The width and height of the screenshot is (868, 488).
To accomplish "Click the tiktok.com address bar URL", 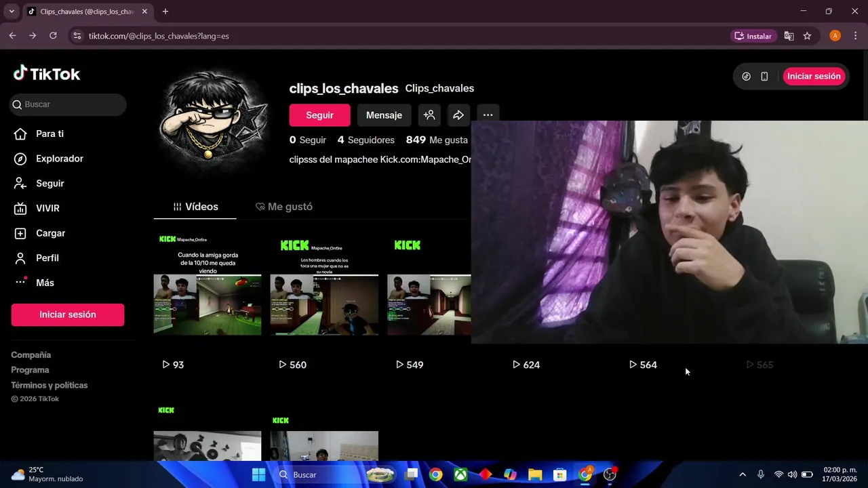I will (159, 36).
